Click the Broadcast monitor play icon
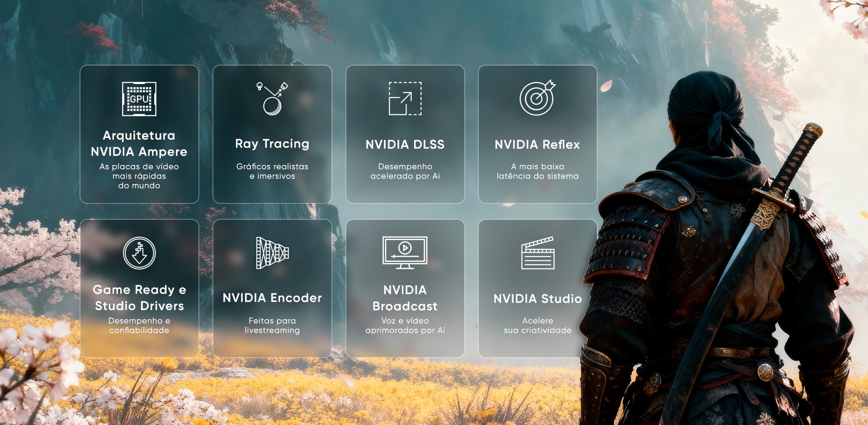Screen dimensions: 868x425 405,252
